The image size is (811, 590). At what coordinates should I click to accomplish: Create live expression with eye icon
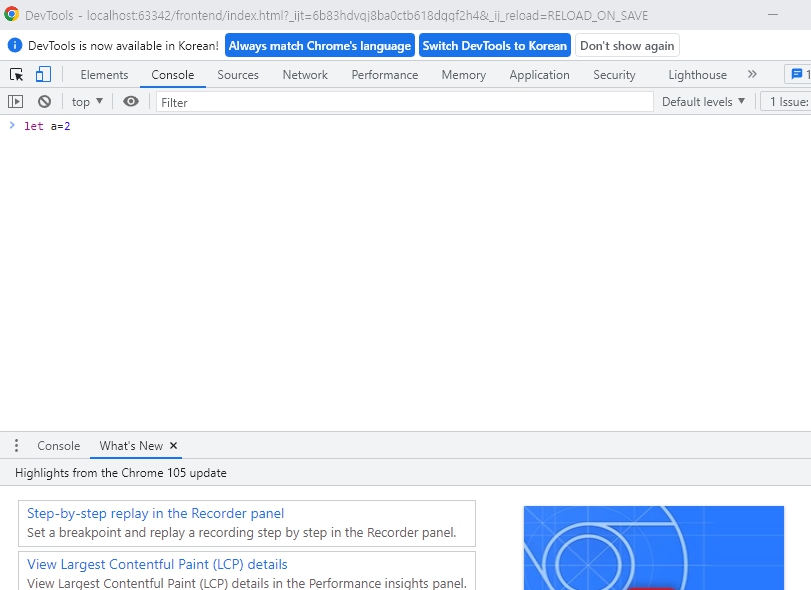(131, 101)
